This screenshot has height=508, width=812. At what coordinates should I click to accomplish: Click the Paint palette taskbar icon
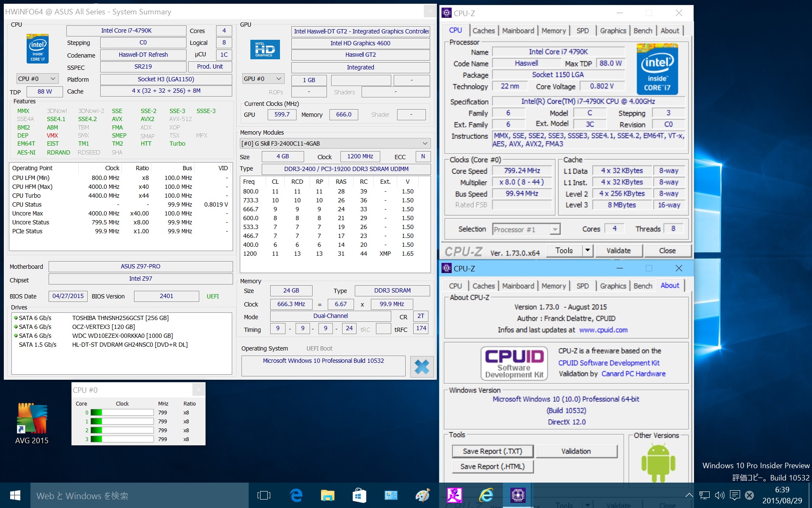pos(422,495)
